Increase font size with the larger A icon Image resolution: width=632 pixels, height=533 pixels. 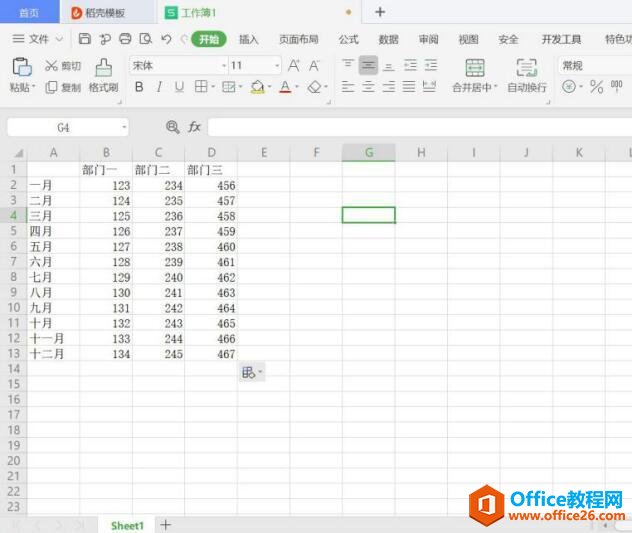(294, 65)
